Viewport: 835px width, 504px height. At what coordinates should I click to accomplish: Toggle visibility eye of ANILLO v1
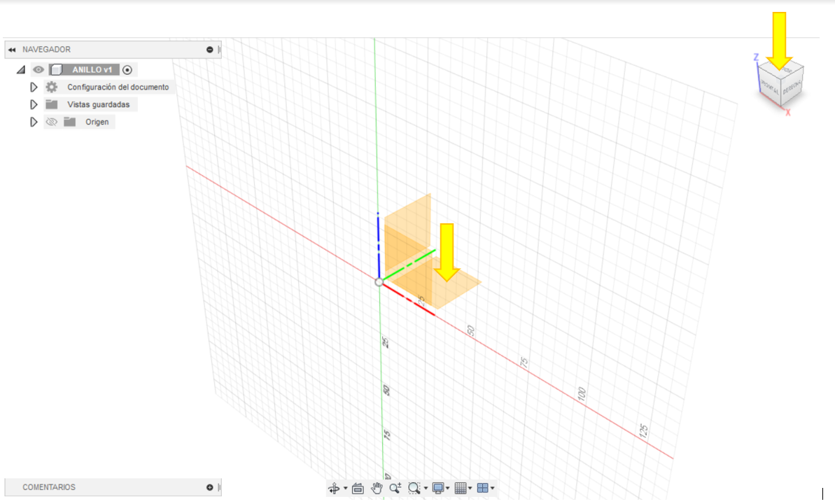tap(38, 70)
